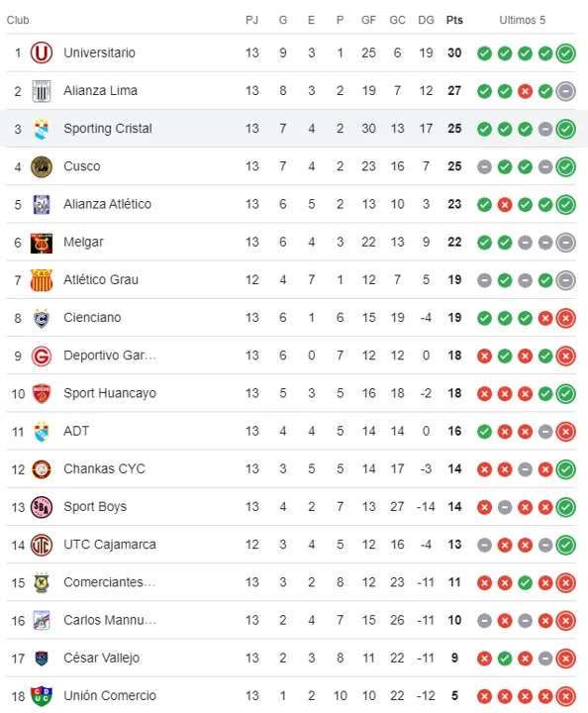Click Cienciano's latest loss indicator
The height and width of the screenshot is (713, 588).
click(x=566, y=318)
